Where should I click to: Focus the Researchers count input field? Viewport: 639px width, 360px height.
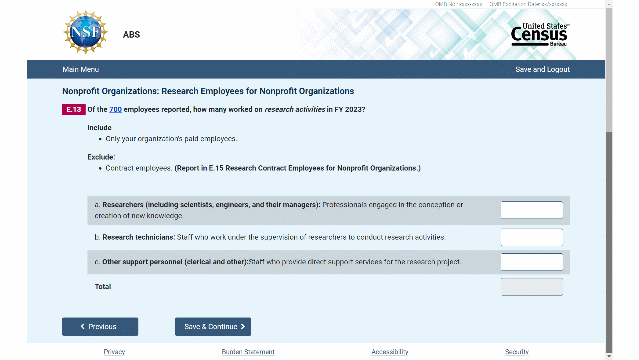pos(532,210)
